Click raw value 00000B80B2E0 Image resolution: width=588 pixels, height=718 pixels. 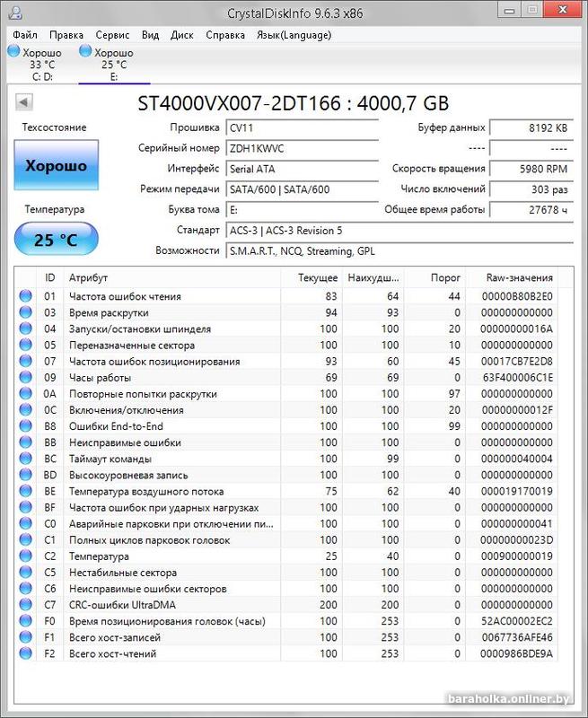tap(517, 296)
